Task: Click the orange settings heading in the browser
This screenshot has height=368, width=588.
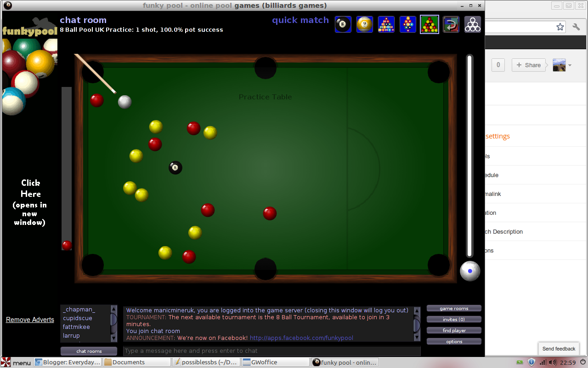Action: [x=498, y=136]
